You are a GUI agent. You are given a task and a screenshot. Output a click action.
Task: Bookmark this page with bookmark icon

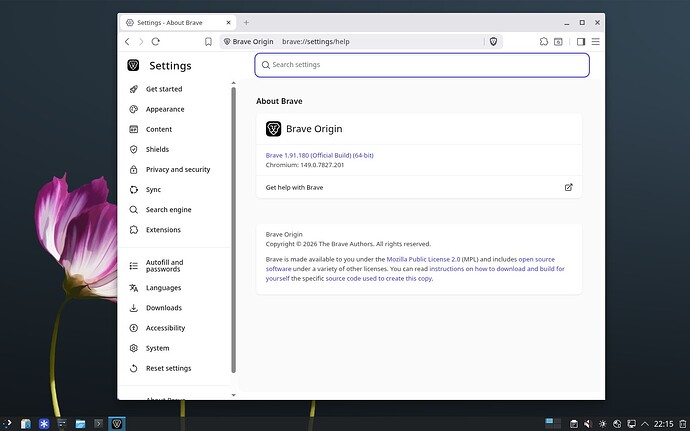point(208,41)
